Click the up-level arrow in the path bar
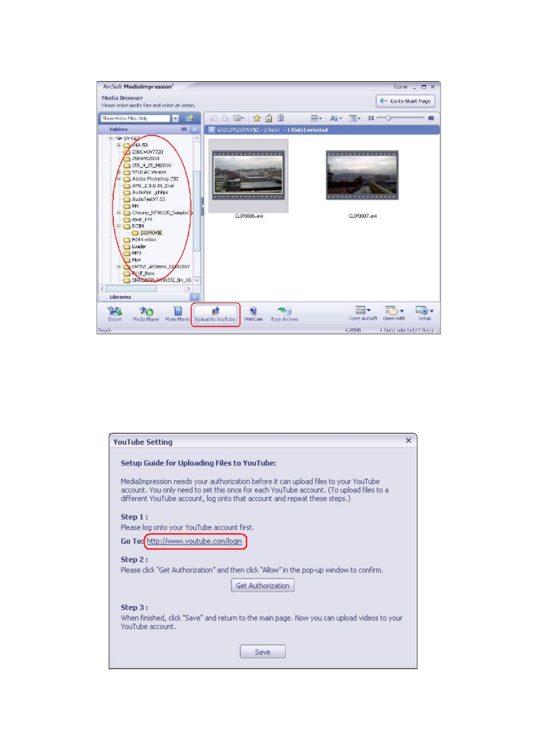The width and height of the screenshot is (534, 756). tap(212, 130)
